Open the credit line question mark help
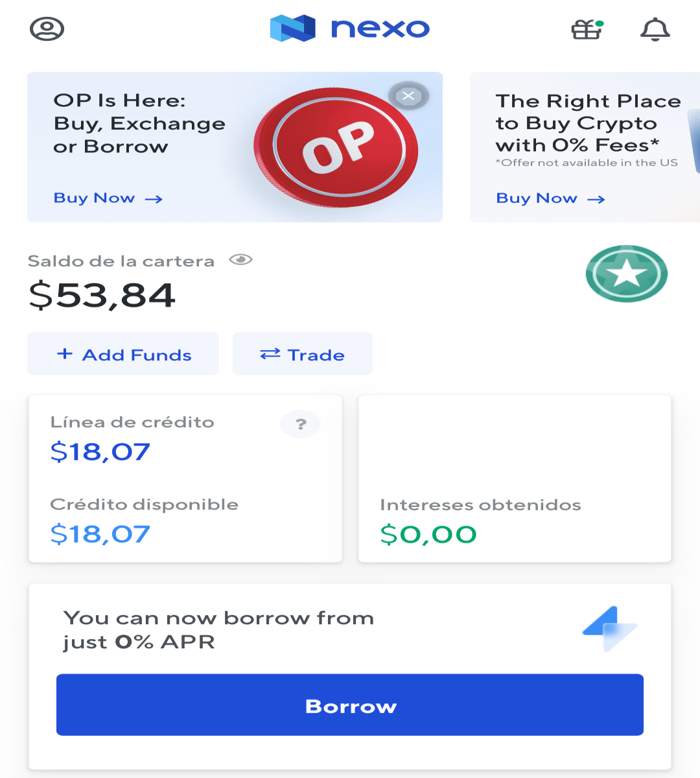The image size is (700, 778). [x=301, y=424]
